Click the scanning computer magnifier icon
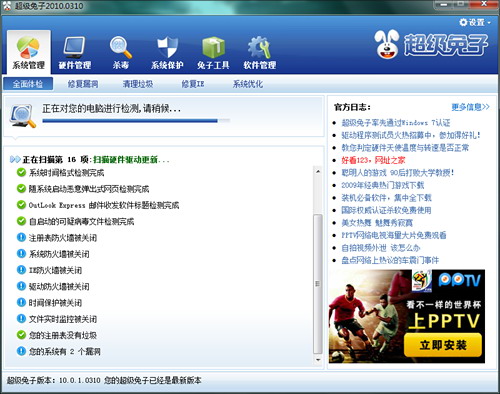This screenshot has height=394, width=500. click(22, 116)
